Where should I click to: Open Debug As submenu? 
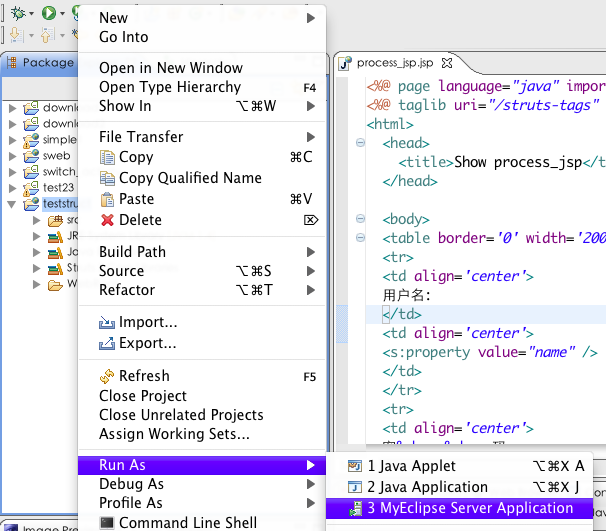pyautogui.click(x=131, y=484)
